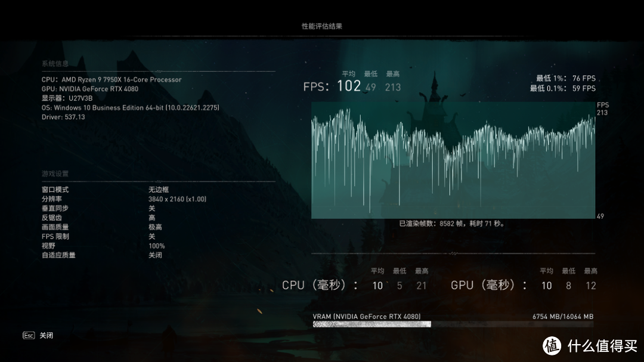Click the 最低 1%: 76 FPS text
Screen dimensions: 644x362
566,78
